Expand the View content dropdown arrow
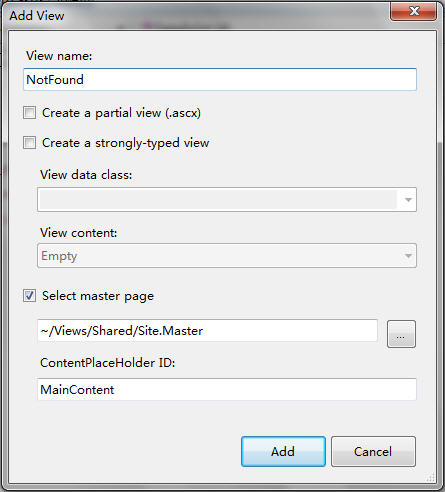The width and height of the screenshot is (445, 492). tap(408, 256)
